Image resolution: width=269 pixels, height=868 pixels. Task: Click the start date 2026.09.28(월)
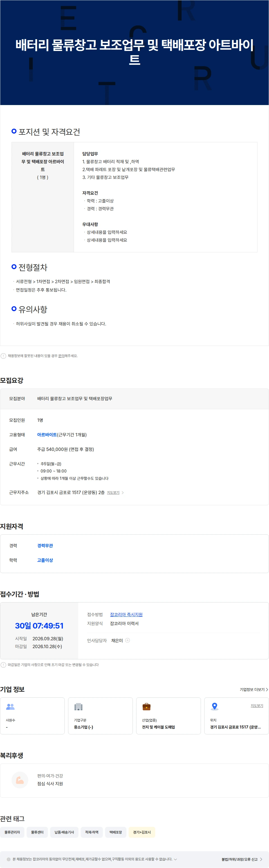coord(48,638)
